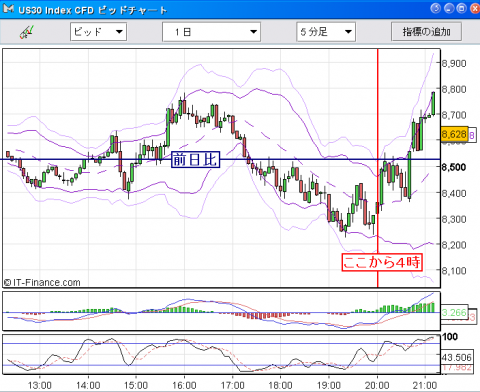
Task: Open the IT-Finance.com copyright link
Action: [x=42, y=283]
